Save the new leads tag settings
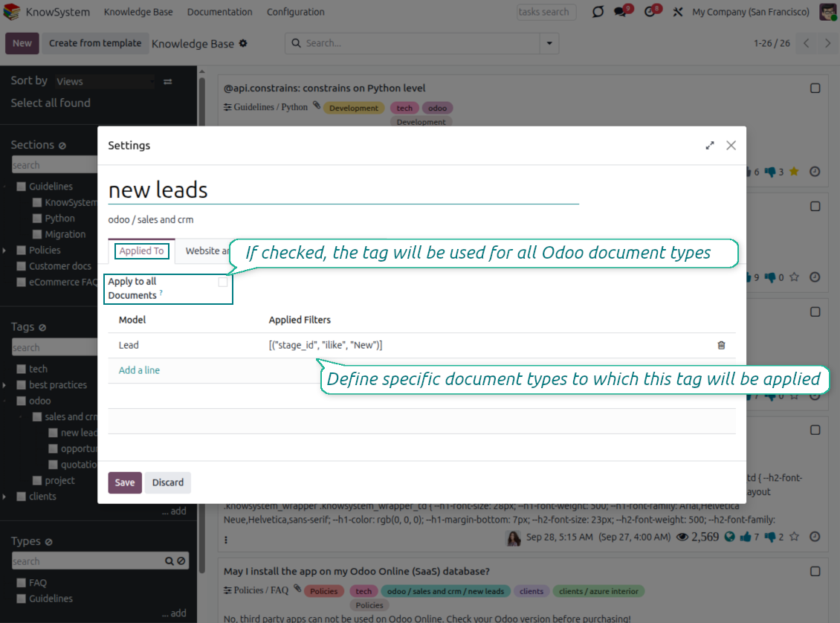This screenshot has width=840, height=623. tap(125, 482)
